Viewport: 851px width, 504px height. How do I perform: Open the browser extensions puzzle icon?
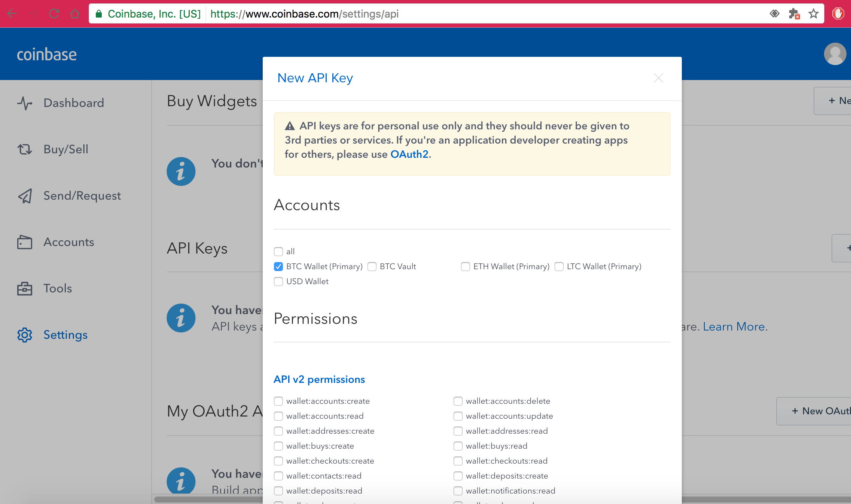794,14
